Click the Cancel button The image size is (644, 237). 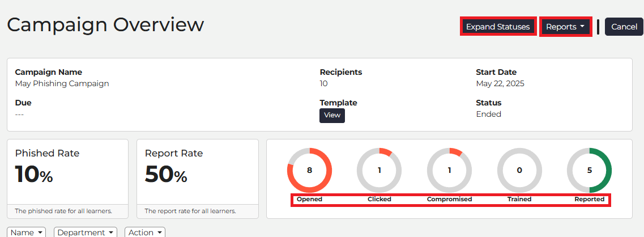pyautogui.click(x=624, y=27)
